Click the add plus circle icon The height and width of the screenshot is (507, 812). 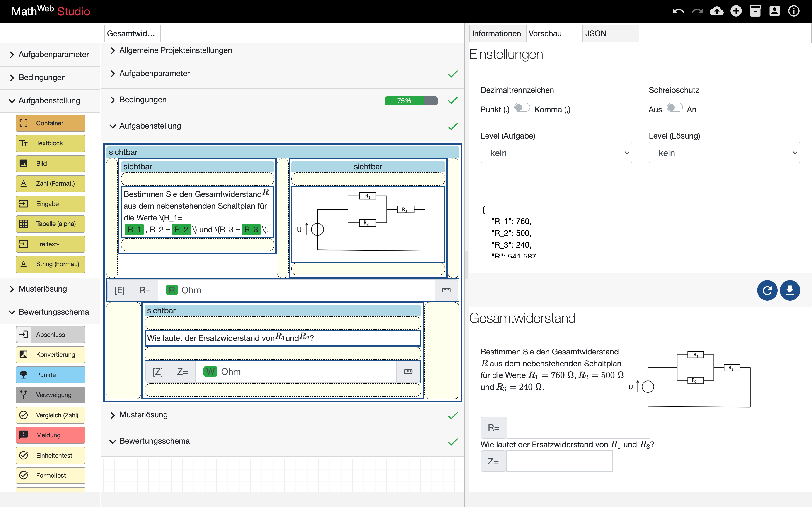click(736, 11)
